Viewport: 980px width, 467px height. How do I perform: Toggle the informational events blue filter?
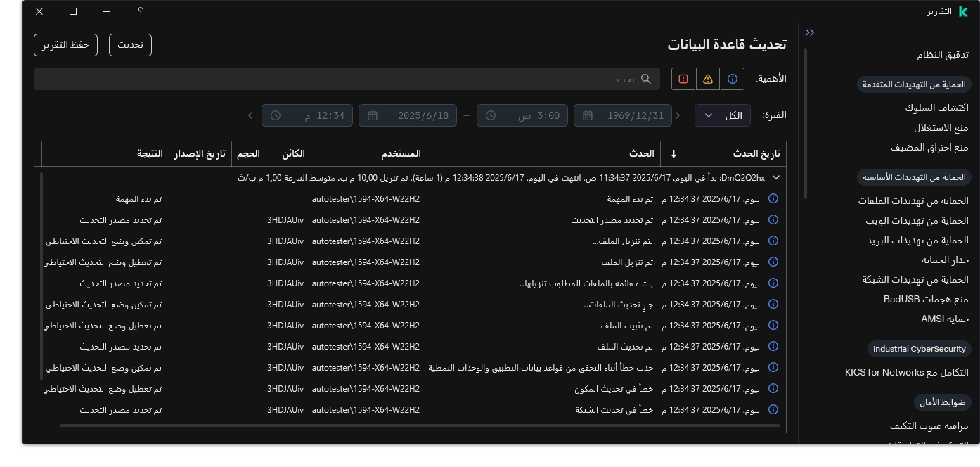tap(732, 79)
